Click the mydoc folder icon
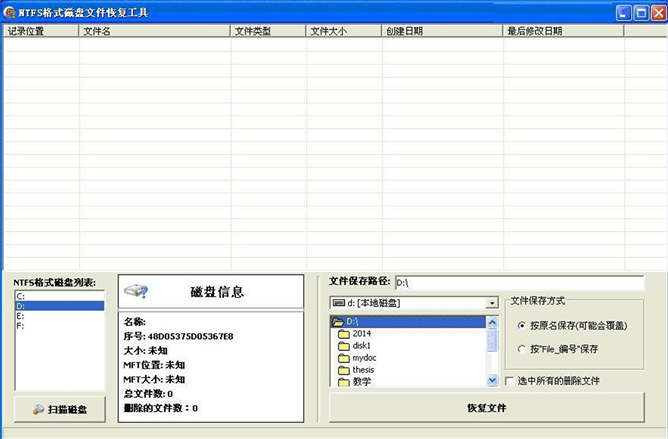This screenshot has width=668, height=439. coord(343,358)
